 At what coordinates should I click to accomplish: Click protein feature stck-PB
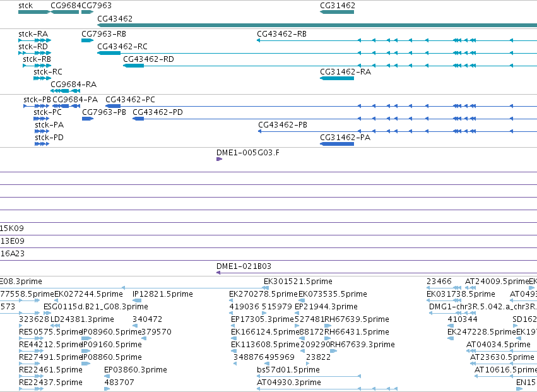click(37, 106)
